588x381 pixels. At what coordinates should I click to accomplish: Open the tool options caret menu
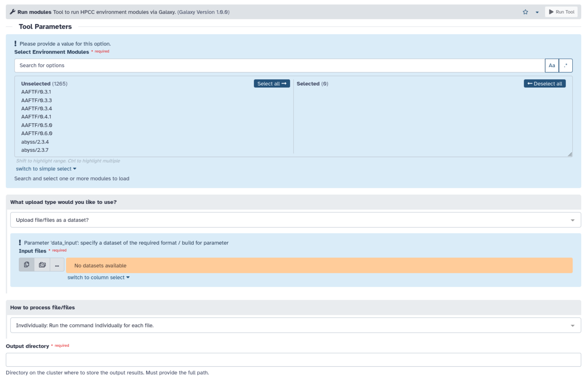click(x=537, y=12)
